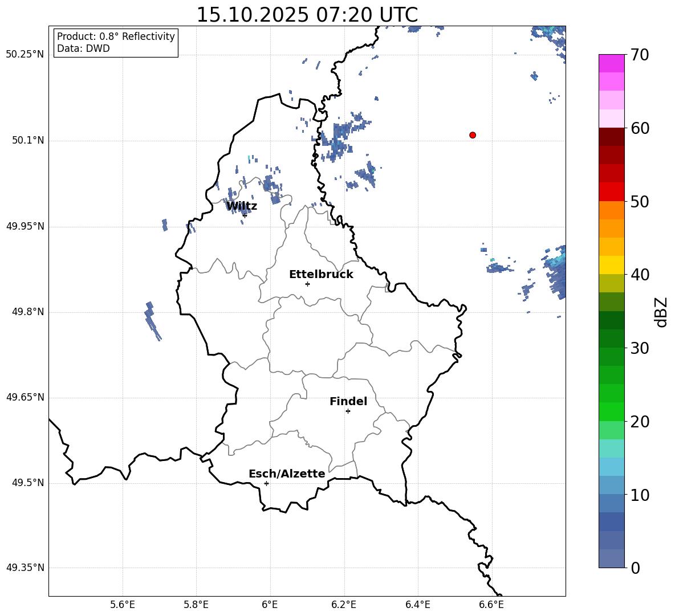This screenshot has width=675, height=616.
Task: Click the Wiltz station cross marker
Action: tap(245, 215)
